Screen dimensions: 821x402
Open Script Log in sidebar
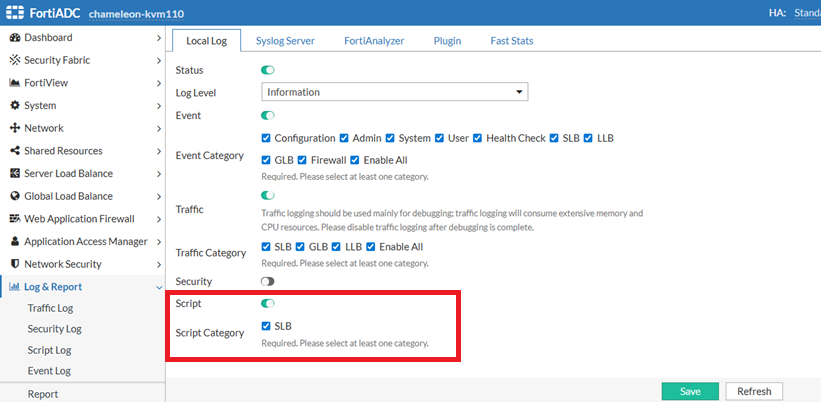point(49,350)
